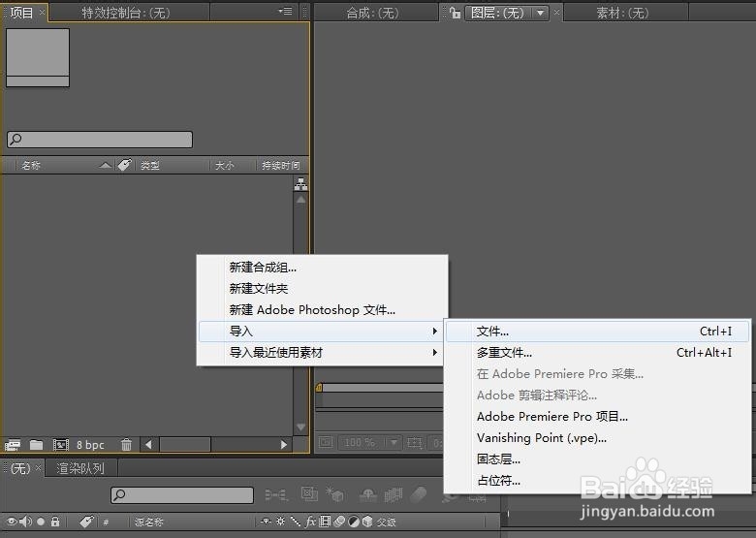Viewport: 756px width, 538px height.
Task: Click the 8 bpc color depth button
Action: point(90,445)
